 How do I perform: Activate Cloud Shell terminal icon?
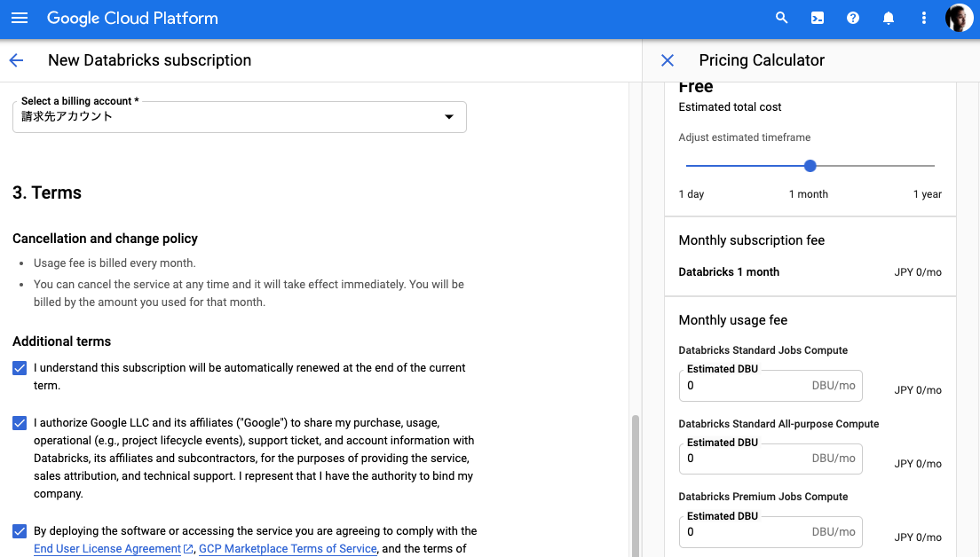point(817,18)
